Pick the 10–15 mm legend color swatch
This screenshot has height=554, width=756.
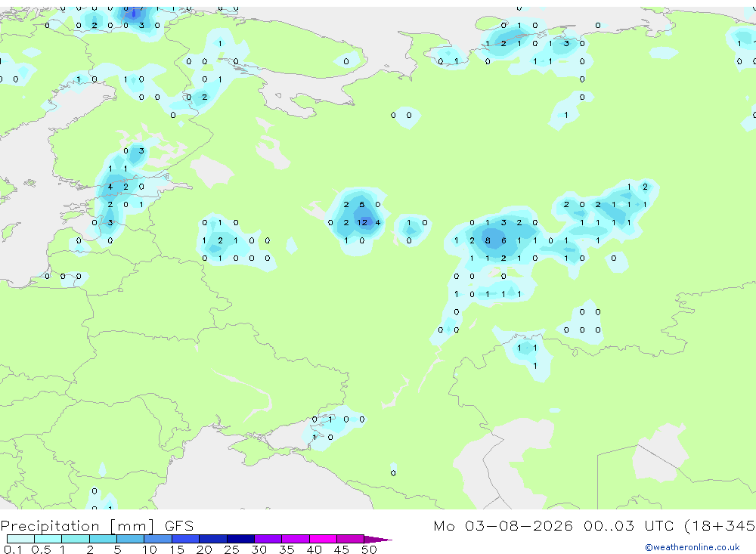[x=158, y=539]
